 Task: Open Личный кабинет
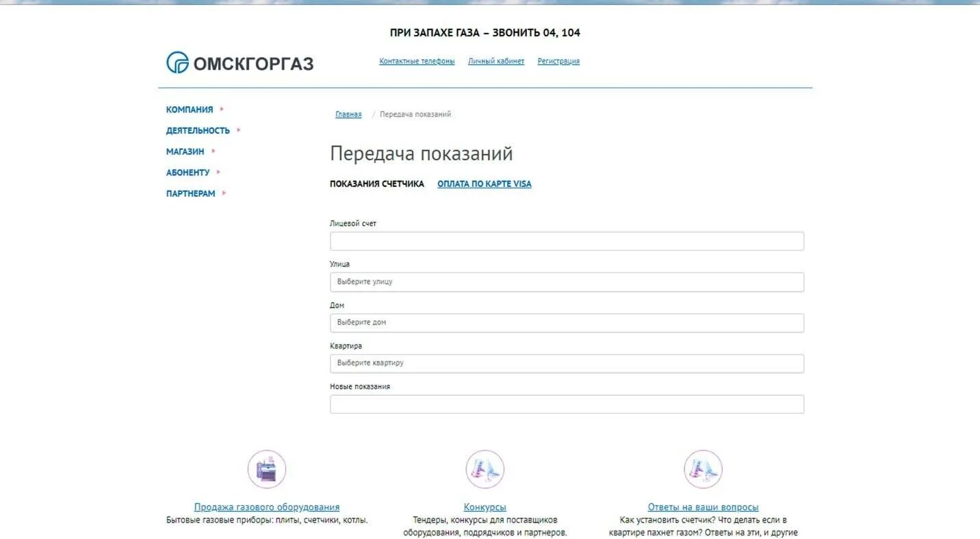495,61
